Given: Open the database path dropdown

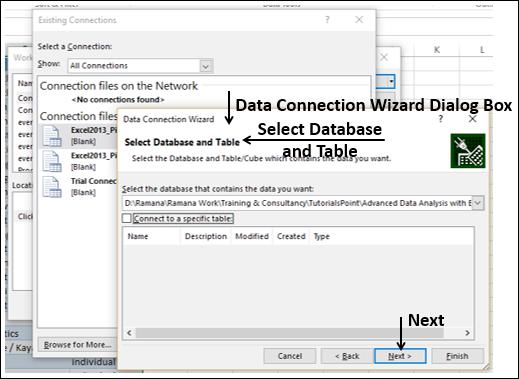Looking at the screenshot, I should point(478,203).
